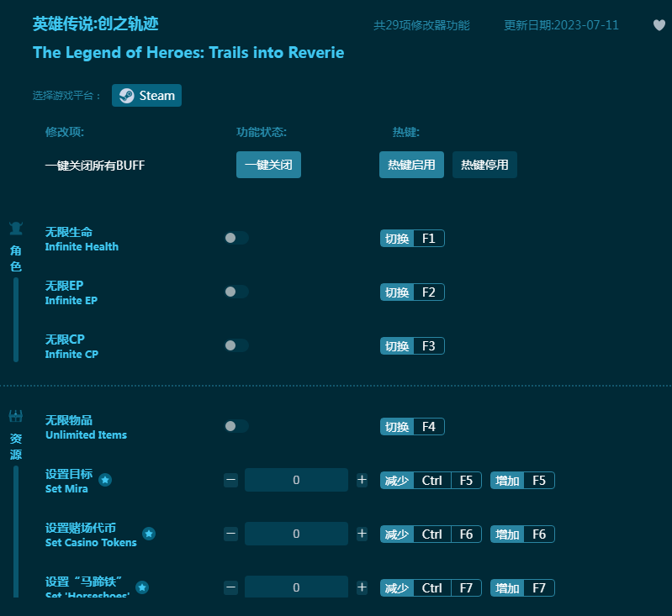Click the star icon beside Set Mira
The image size is (672, 616).
105,480
